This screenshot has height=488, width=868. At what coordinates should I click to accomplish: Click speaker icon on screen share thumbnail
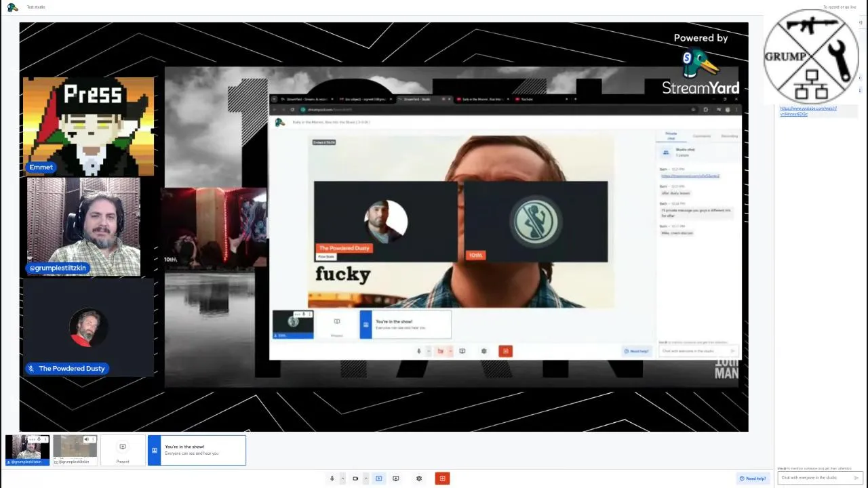point(86,439)
